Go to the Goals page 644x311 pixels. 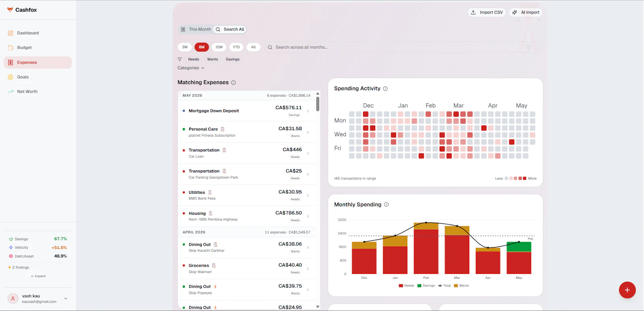pos(38,77)
